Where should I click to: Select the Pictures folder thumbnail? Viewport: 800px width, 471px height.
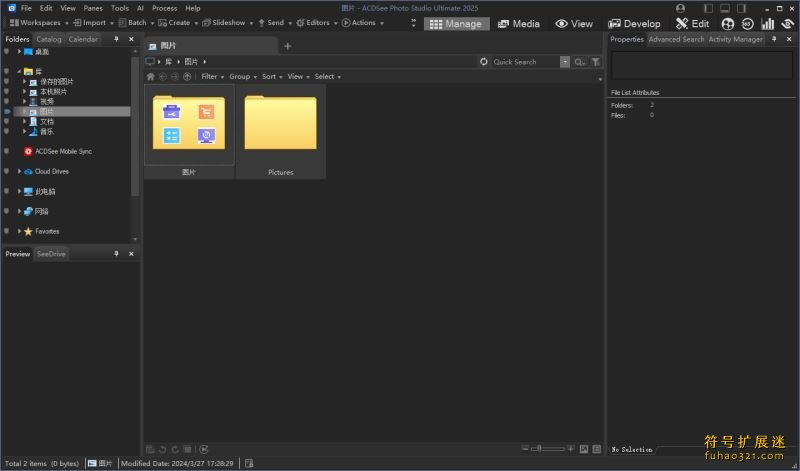click(281, 130)
